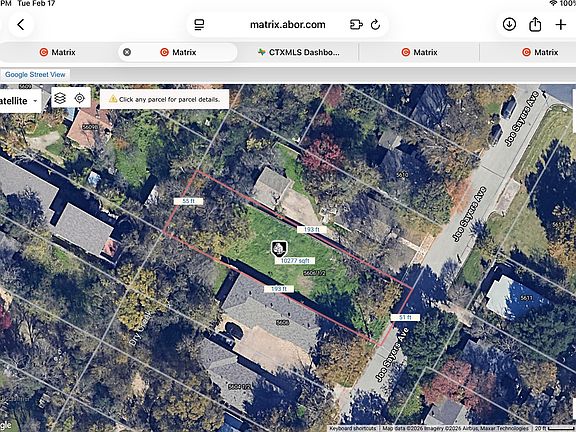
Task: Click the Google Street View link
Action: (x=35, y=74)
